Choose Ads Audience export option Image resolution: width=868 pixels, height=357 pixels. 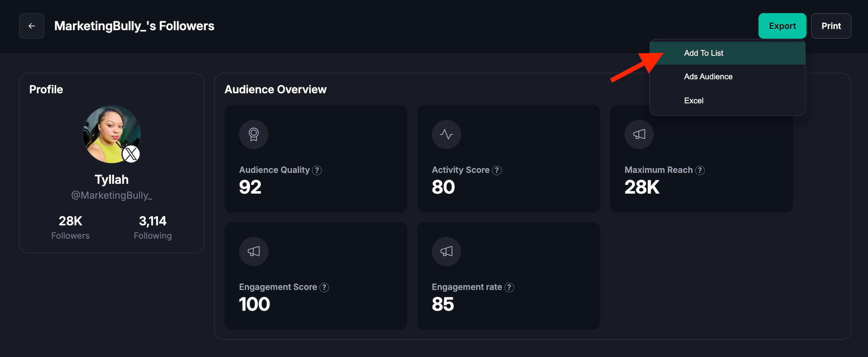tap(708, 77)
